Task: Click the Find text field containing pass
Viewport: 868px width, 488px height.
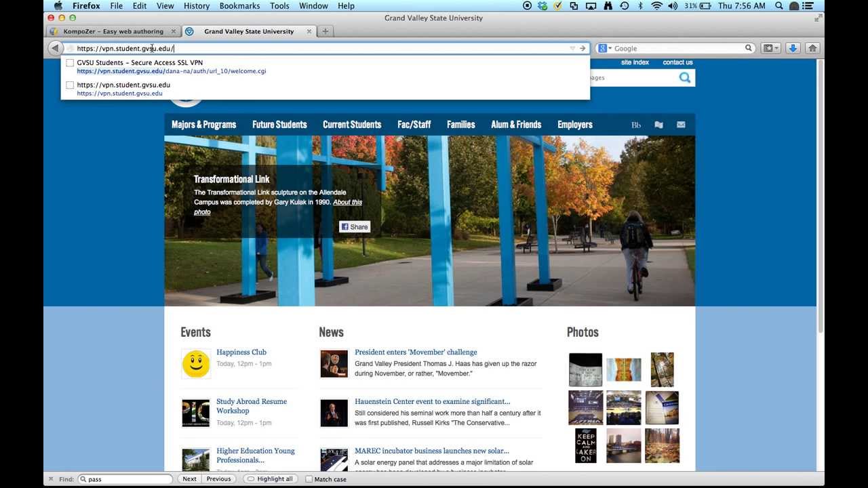Action: pyautogui.click(x=125, y=479)
